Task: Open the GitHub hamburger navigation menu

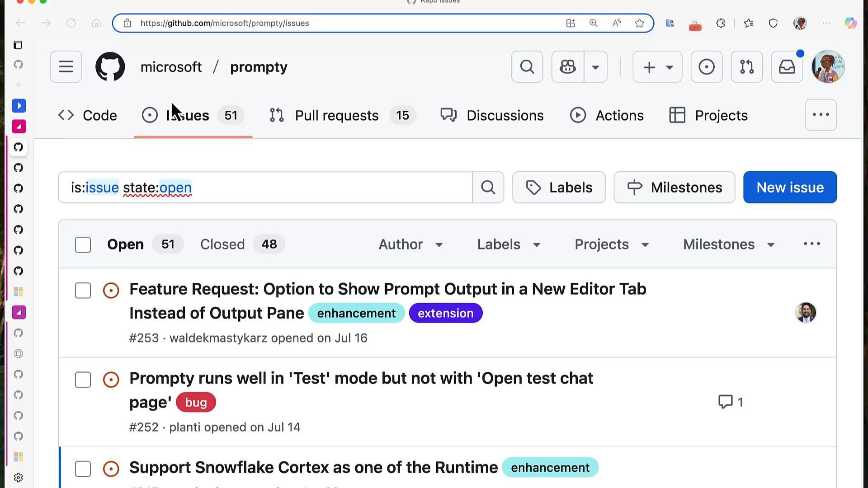Action: click(x=66, y=67)
